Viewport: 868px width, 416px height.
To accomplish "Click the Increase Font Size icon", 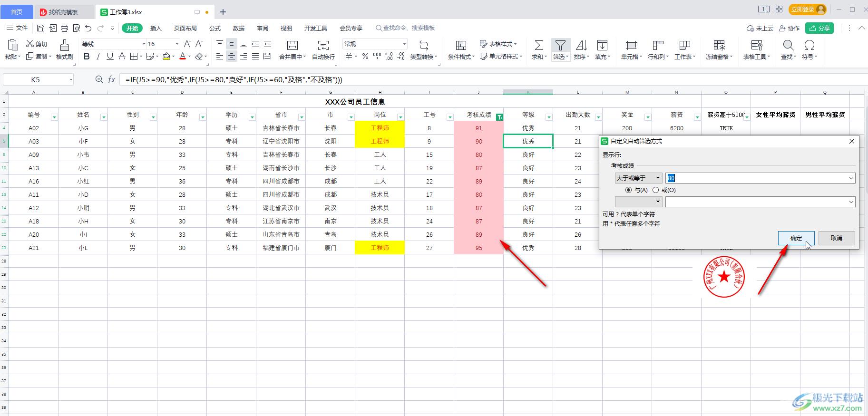I will click(x=187, y=44).
